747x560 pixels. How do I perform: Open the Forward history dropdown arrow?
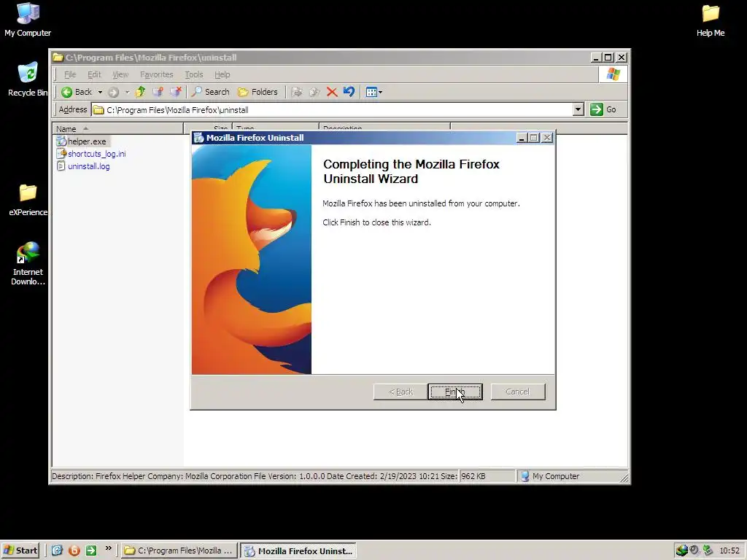(127, 92)
